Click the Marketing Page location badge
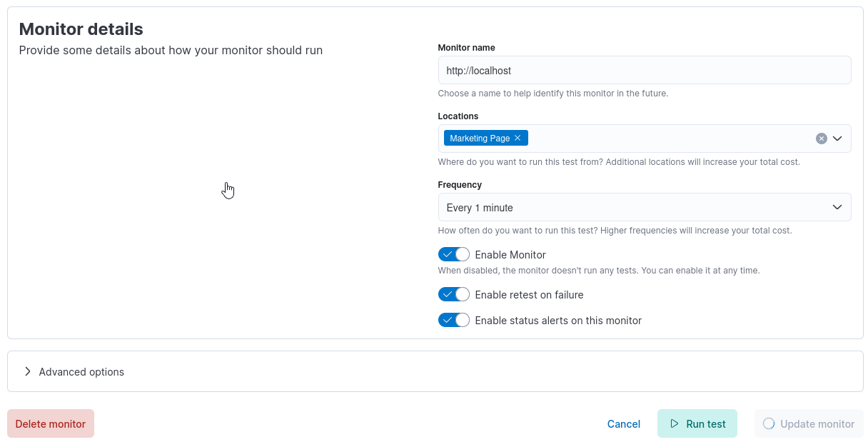The width and height of the screenshot is (868, 442). [485, 139]
